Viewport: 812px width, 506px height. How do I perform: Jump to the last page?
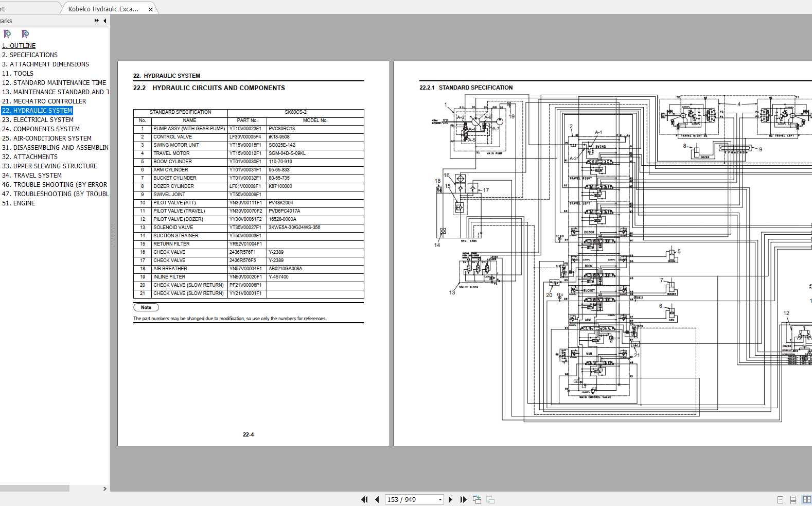pos(463,499)
